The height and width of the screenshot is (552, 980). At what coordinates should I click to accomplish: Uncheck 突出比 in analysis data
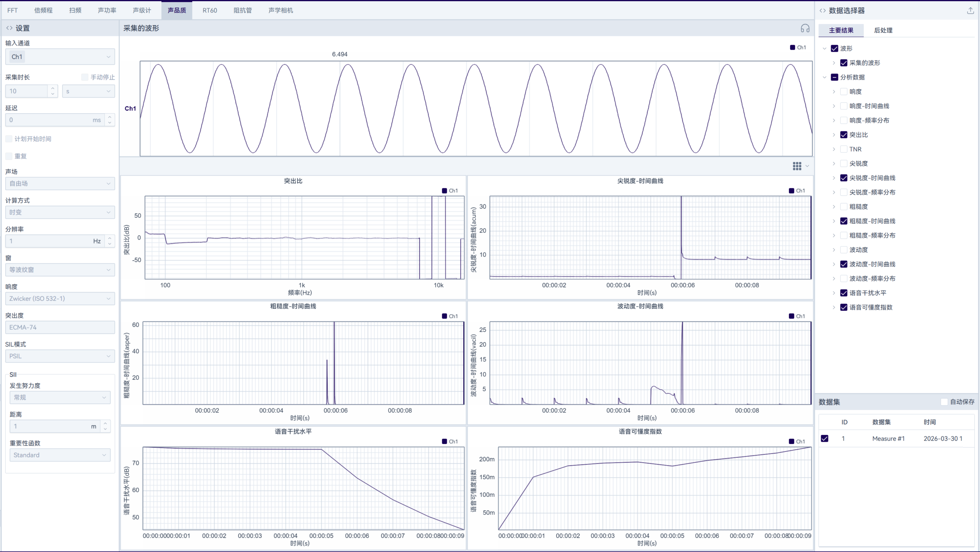pyautogui.click(x=844, y=135)
